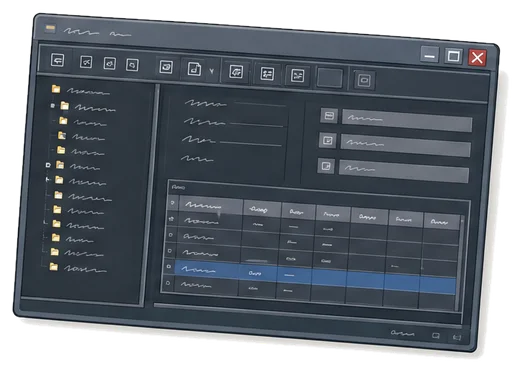Click the document-with-note toolbar icon
The height and width of the screenshot is (373, 520).
pyautogui.click(x=194, y=69)
